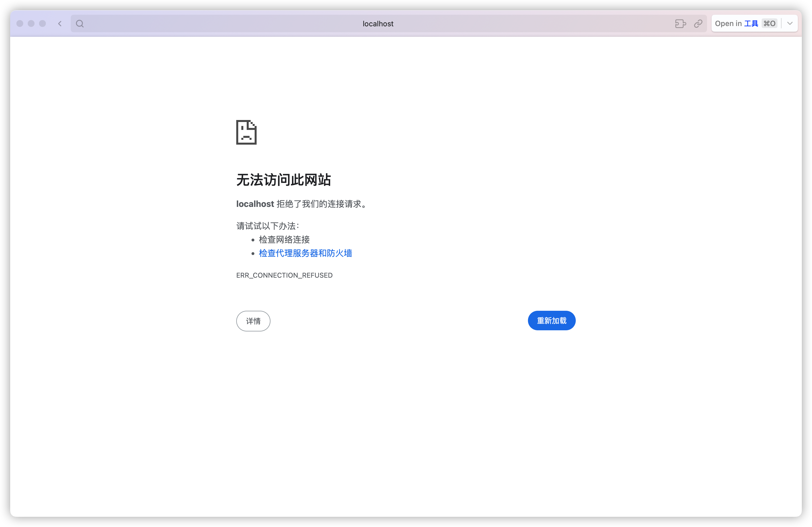The width and height of the screenshot is (812, 527).
Task: Expand the Open in dropdown chevron
Action: pos(790,23)
